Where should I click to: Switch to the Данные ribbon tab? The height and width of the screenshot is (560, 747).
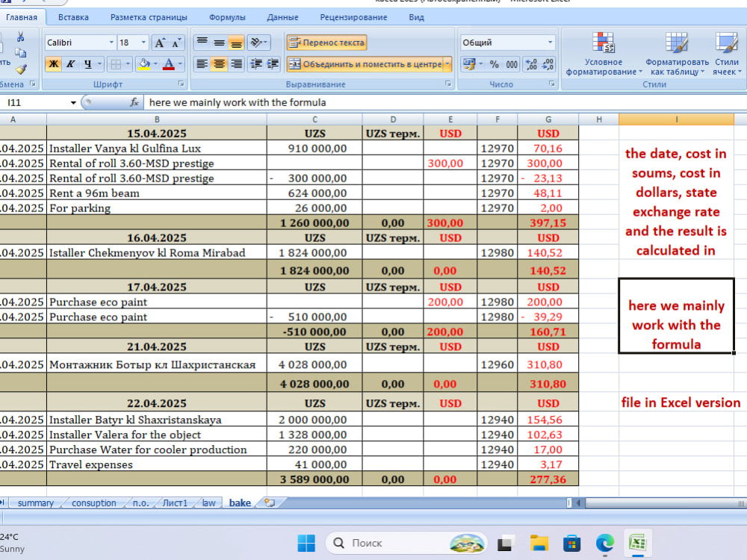282,17
